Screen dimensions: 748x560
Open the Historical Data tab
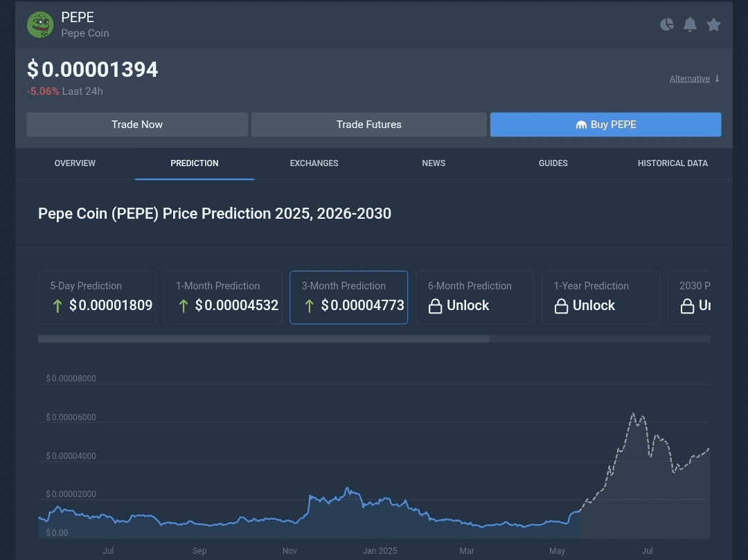pyautogui.click(x=673, y=163)
